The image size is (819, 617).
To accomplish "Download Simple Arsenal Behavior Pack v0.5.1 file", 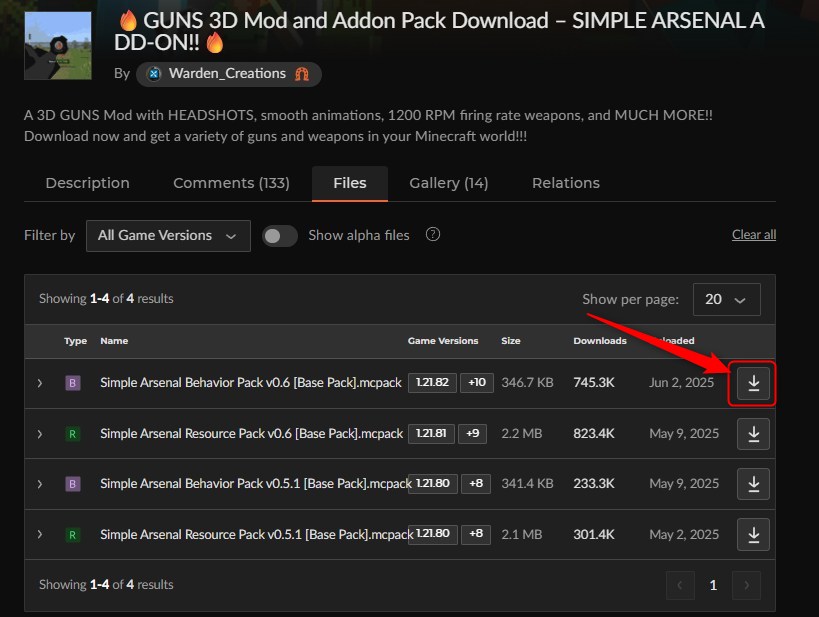I will [753, 484].
